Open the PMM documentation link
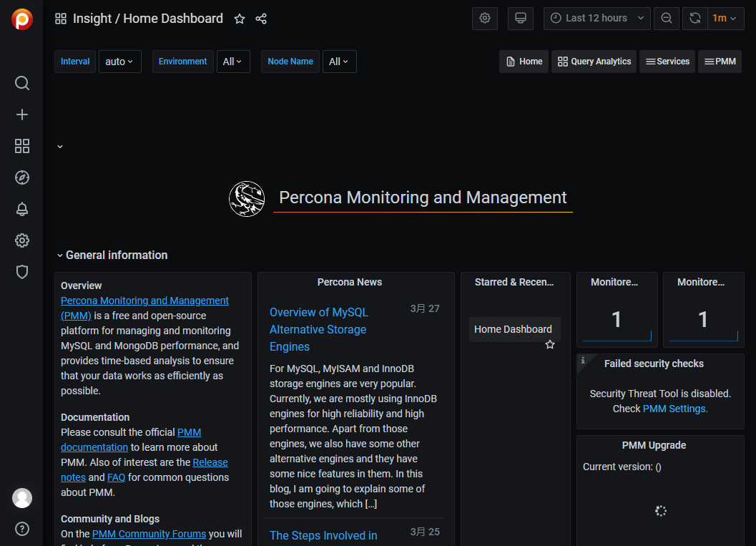Image resolution: width=756 pixels, height=546 pixels. click(131, 440)
